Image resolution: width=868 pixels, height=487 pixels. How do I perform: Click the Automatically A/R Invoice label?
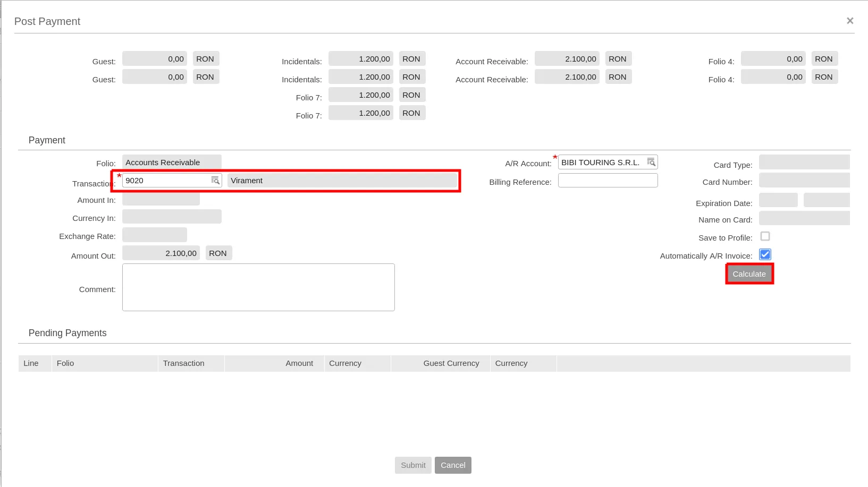click(706, 256)
